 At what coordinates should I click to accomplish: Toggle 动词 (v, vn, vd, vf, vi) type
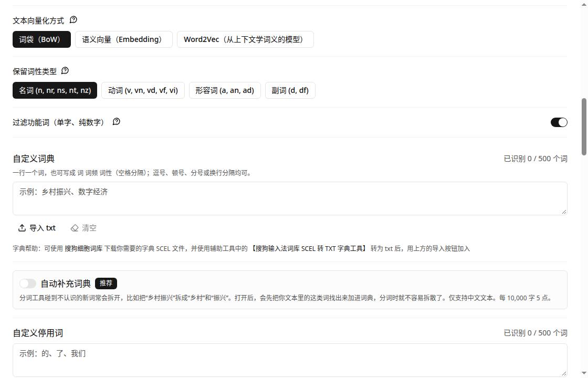point(143,90)
